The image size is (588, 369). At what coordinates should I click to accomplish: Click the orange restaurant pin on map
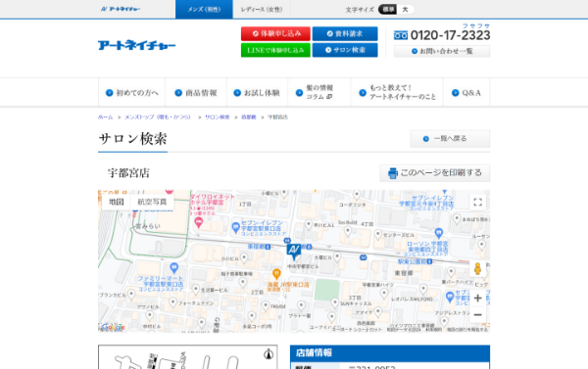click(276, 274)
